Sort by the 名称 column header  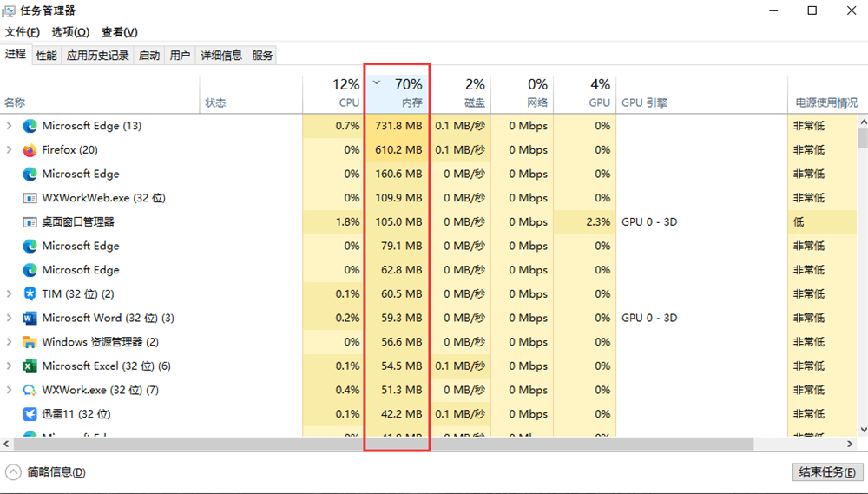tap(100, 93)
